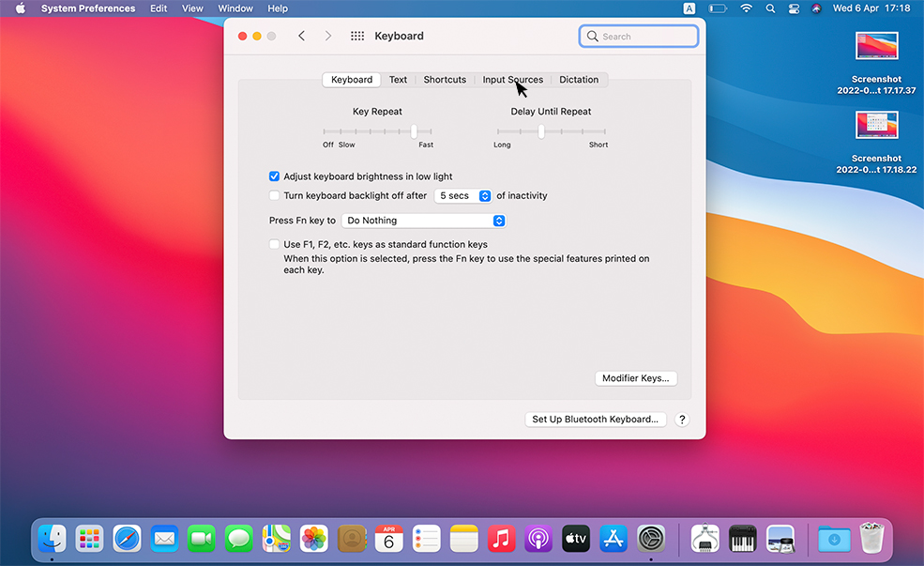924x566 pixels.
Task: Open Messages in the Dock
Action: [x=239, y=538]
